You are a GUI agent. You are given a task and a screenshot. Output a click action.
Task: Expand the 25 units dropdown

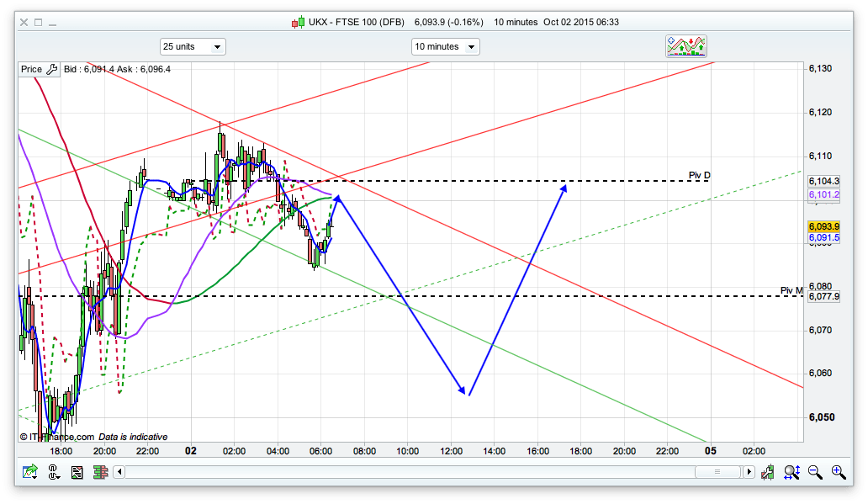(192, 46)
